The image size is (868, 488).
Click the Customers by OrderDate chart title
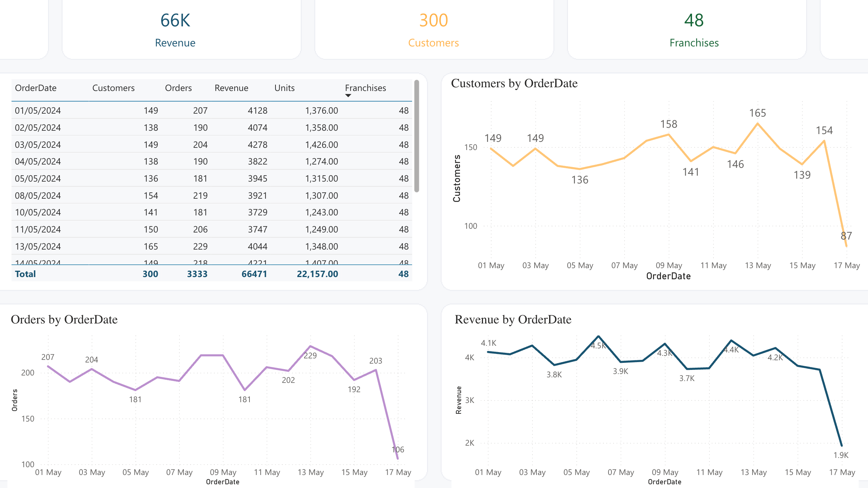514,83
